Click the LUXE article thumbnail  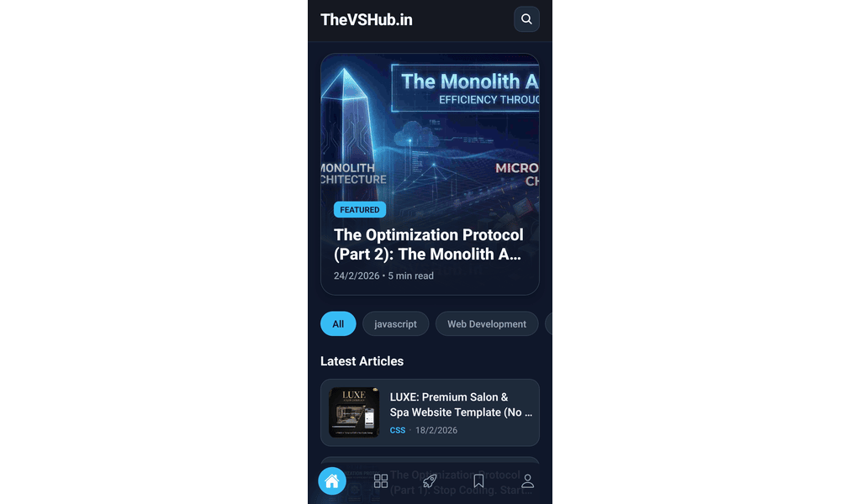[x=354, y=412]
